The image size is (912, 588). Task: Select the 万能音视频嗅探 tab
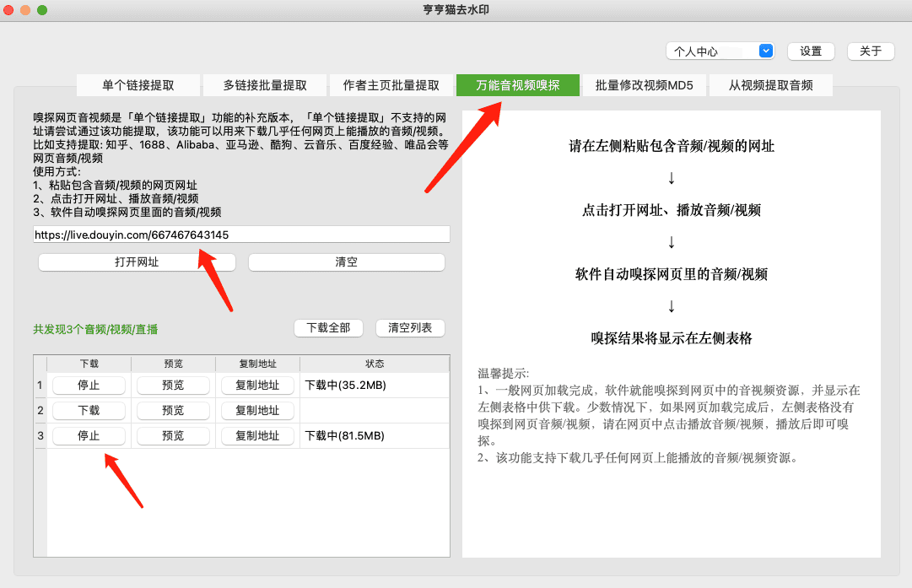[518, 85]
